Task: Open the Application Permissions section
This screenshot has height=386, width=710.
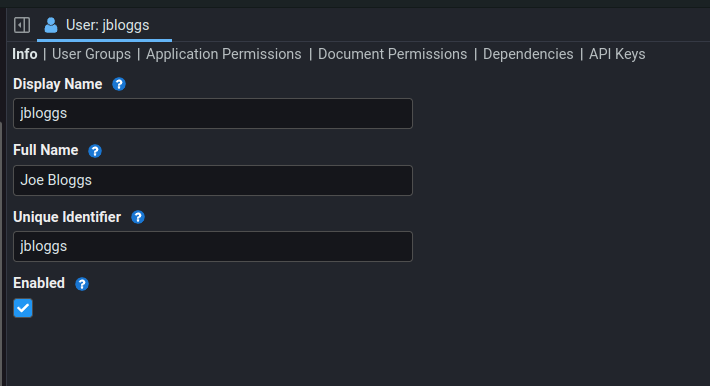Action: click(224, 54)
